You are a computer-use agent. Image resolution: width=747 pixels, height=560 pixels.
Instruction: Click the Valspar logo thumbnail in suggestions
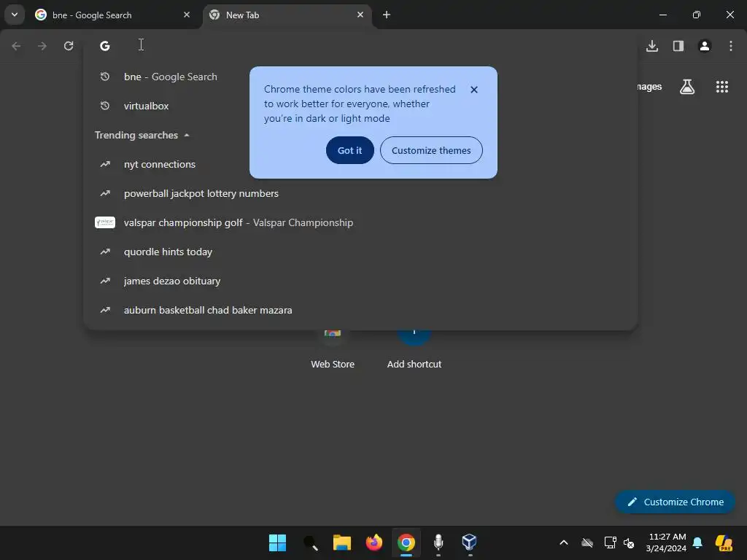pyautogui.click(x=105, y=222)
